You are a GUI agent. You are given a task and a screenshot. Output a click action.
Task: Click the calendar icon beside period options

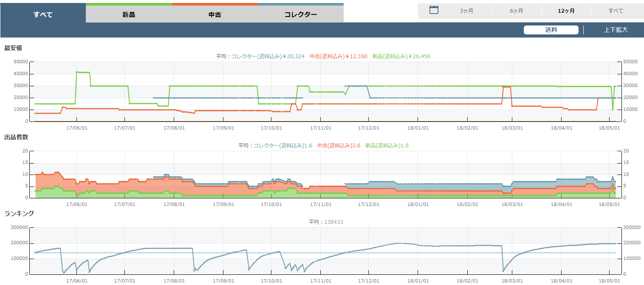[x=433, y=10]
